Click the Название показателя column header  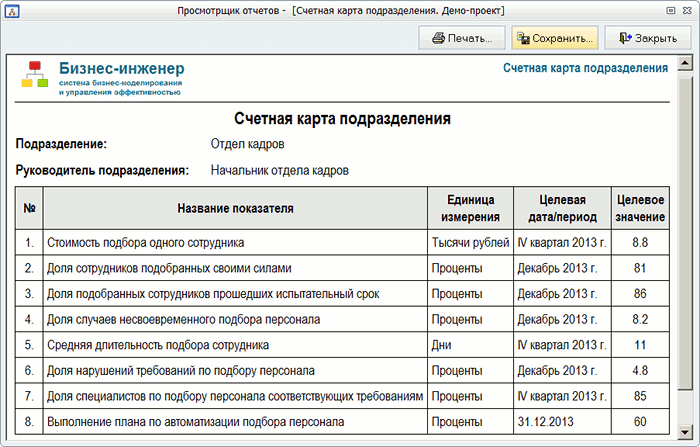[x=235, y=208]
